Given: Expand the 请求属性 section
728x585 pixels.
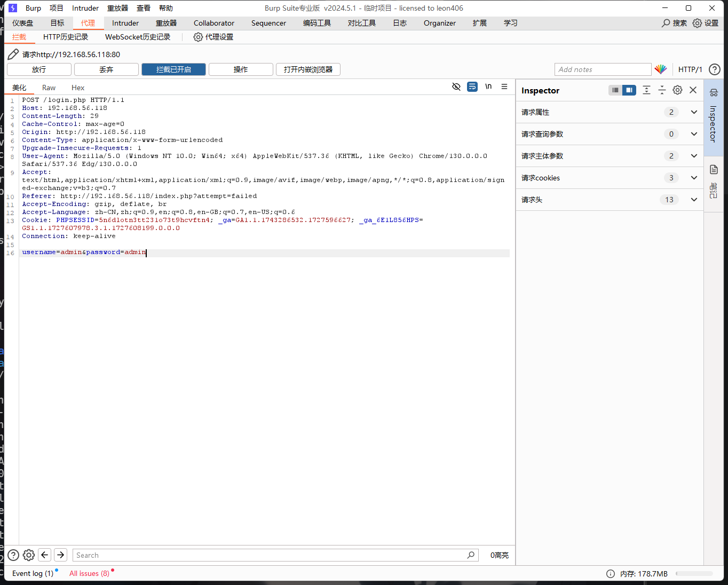Looking at the screenshot, I should click(x=694, y=112).
